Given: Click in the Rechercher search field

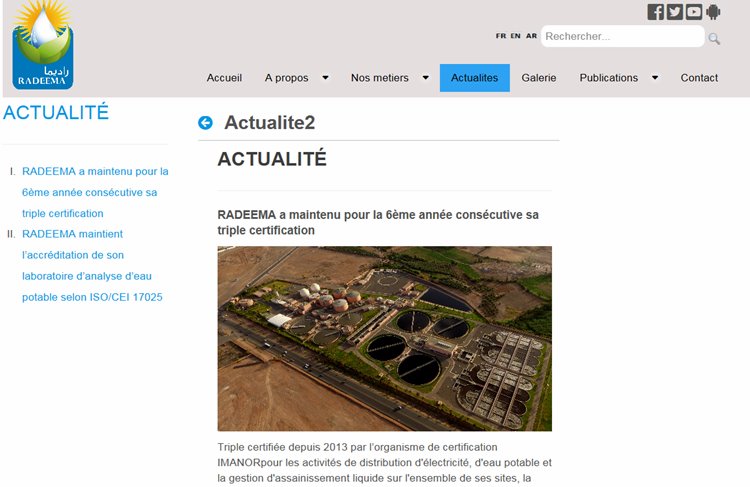Looking at the screenshot, I should point(620,37).
